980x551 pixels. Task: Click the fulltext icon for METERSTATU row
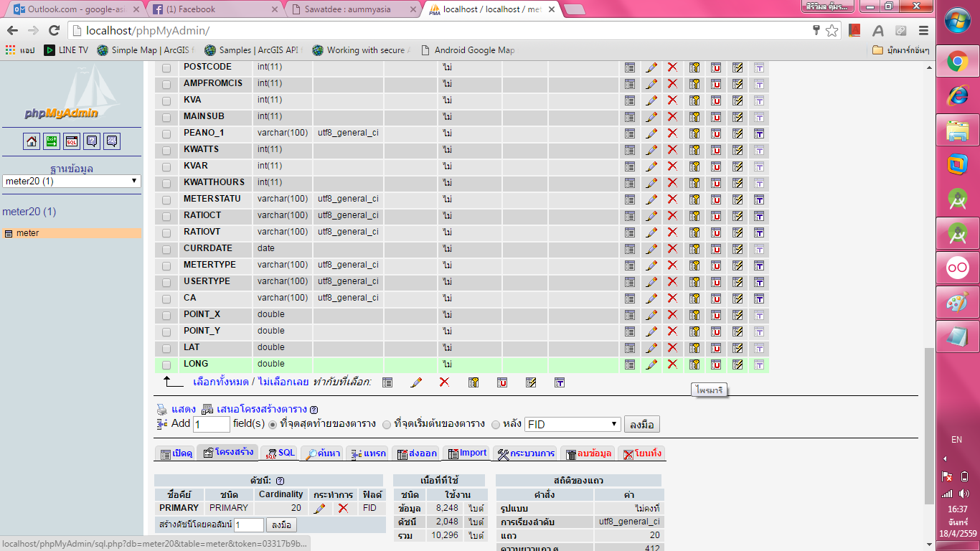coord(759,199)
